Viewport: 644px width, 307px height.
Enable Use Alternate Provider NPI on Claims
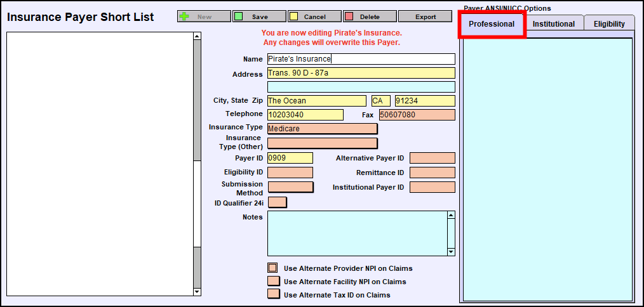273,268
